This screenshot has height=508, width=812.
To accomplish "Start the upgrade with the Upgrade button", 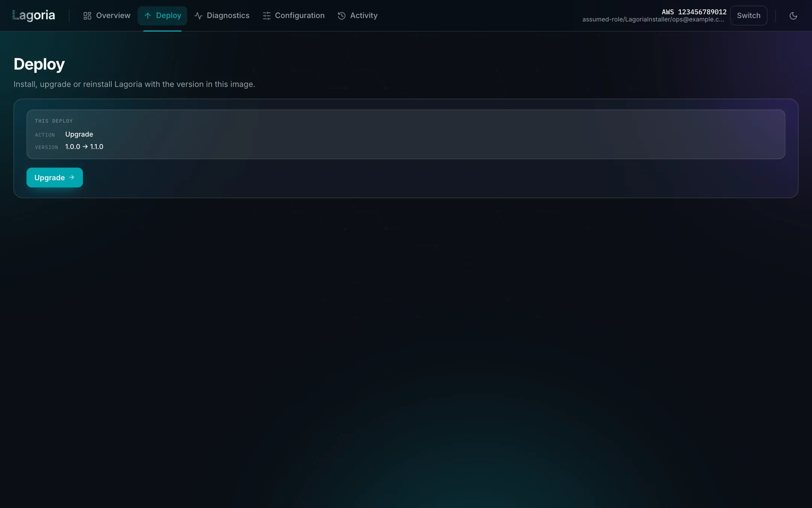I will (55, 178).
